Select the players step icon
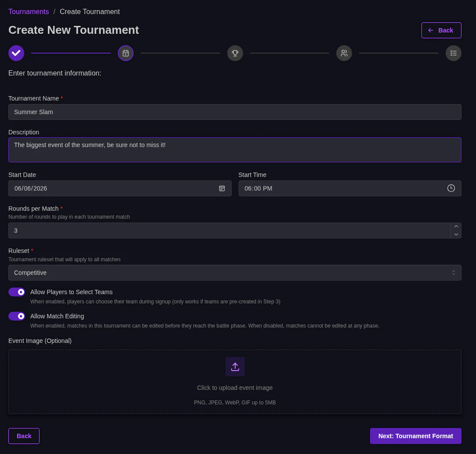The image size is (476, 454). (x=344, y=53)
